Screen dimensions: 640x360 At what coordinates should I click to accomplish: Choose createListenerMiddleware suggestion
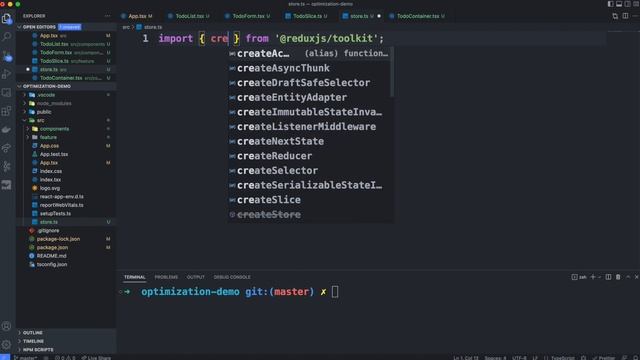[x=309, y=127]
